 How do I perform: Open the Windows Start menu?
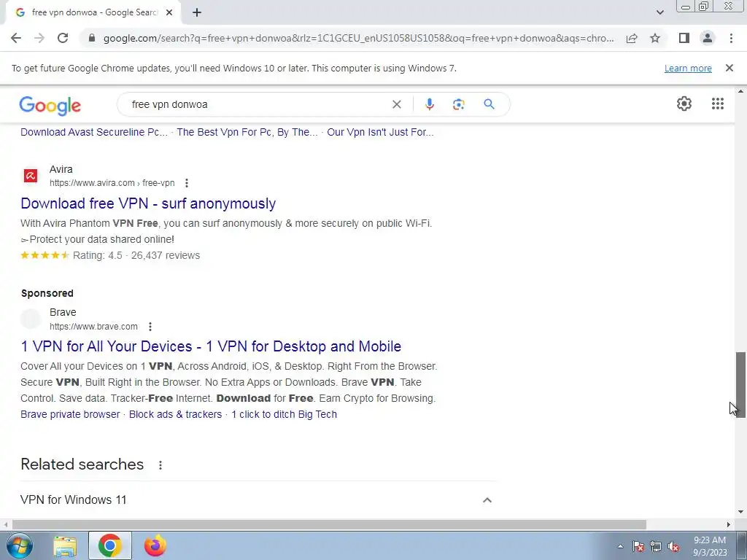pos(19,545)
